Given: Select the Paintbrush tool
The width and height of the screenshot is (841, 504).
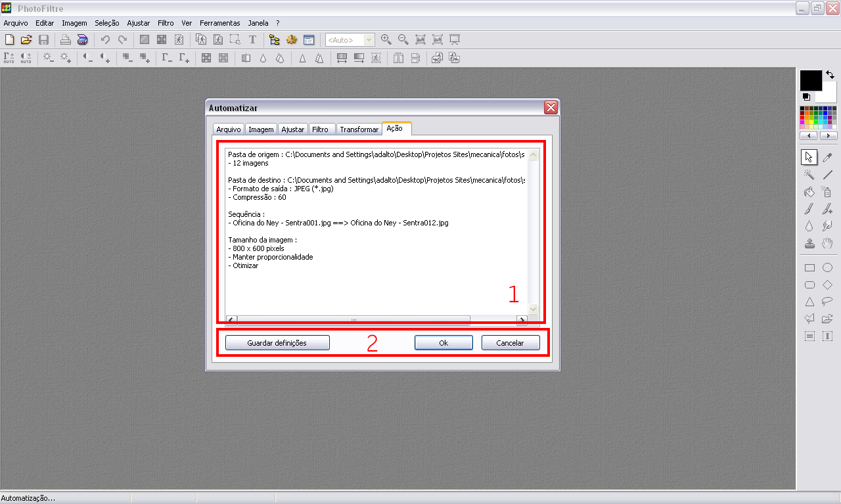Looking at the screenshot, I should (x=809, y=209).
